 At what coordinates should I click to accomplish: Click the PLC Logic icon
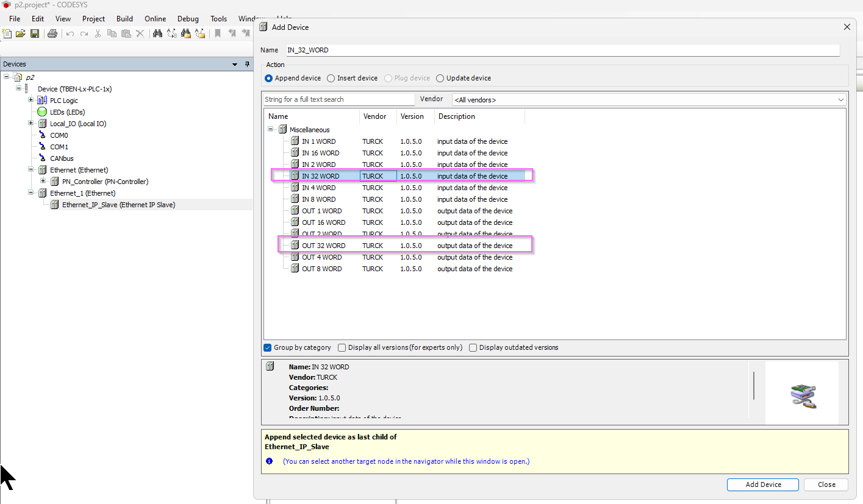pos(42,101)
